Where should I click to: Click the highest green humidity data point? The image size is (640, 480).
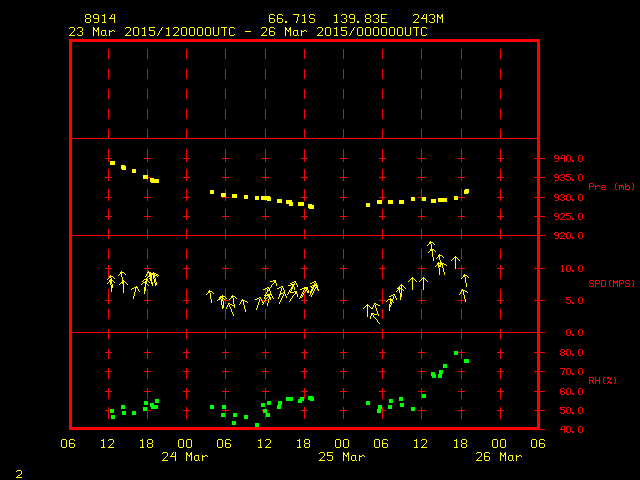(x=457, y=353)
